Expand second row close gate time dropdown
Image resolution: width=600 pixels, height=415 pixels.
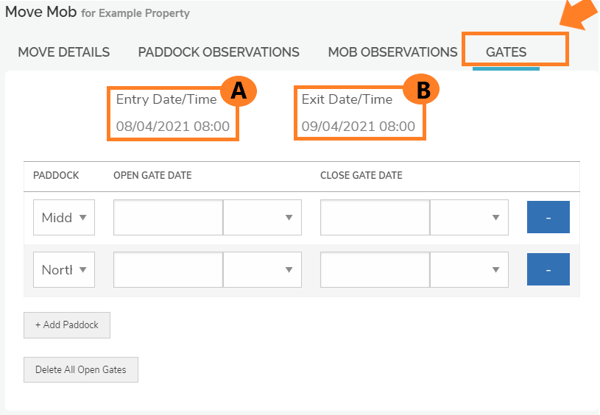tap(469, 269)
